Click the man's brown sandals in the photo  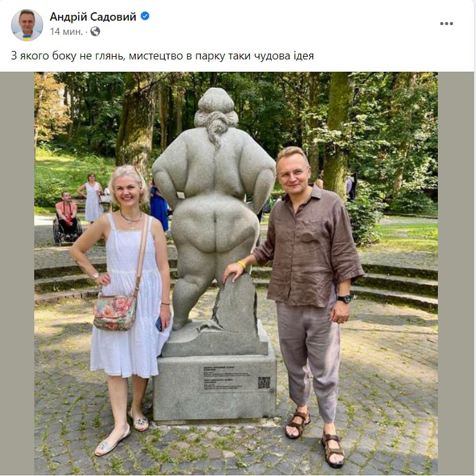[316, 439]
